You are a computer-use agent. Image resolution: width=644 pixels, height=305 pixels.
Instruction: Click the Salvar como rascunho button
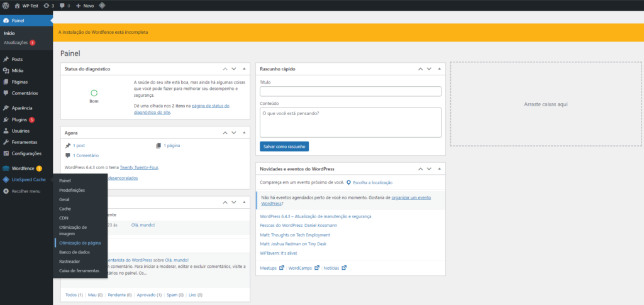[x=284, y=146]
